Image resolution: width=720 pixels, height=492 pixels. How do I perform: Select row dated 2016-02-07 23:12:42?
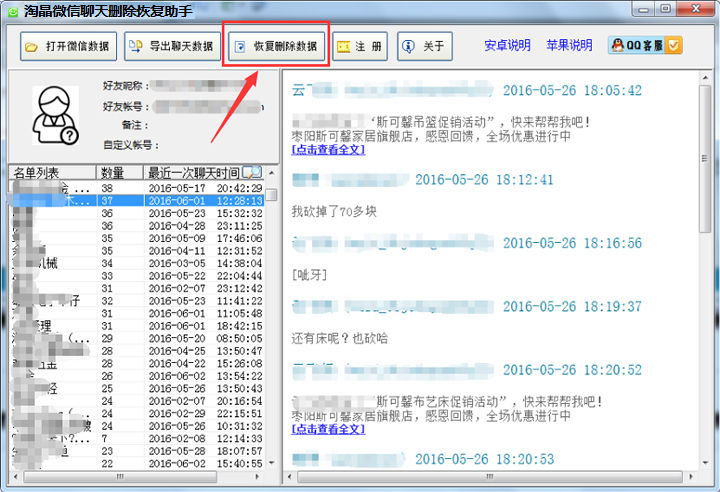coord(137,288)
